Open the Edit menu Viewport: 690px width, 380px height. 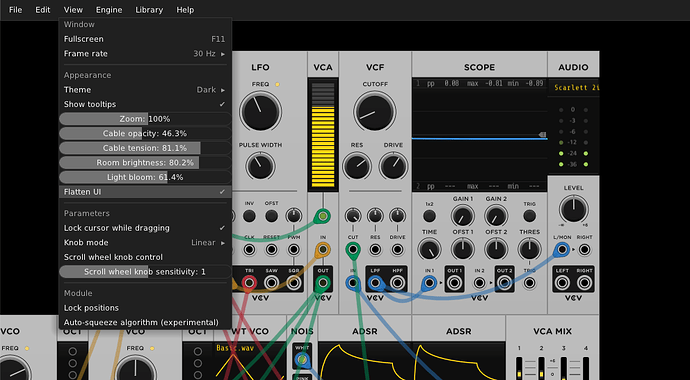43,10
